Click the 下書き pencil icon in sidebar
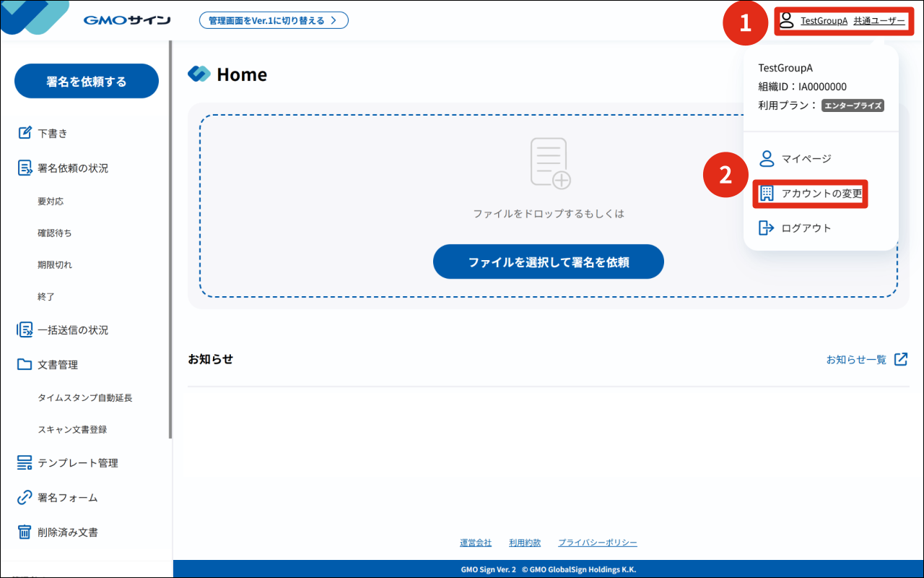This screenshot has height=578, width=924. (25, 133)
